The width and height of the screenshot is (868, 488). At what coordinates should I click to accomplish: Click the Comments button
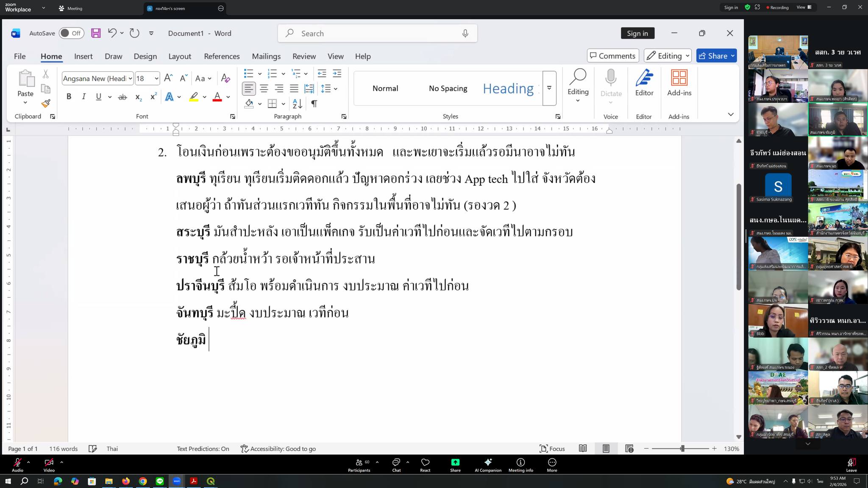click(x=612, y=56)
